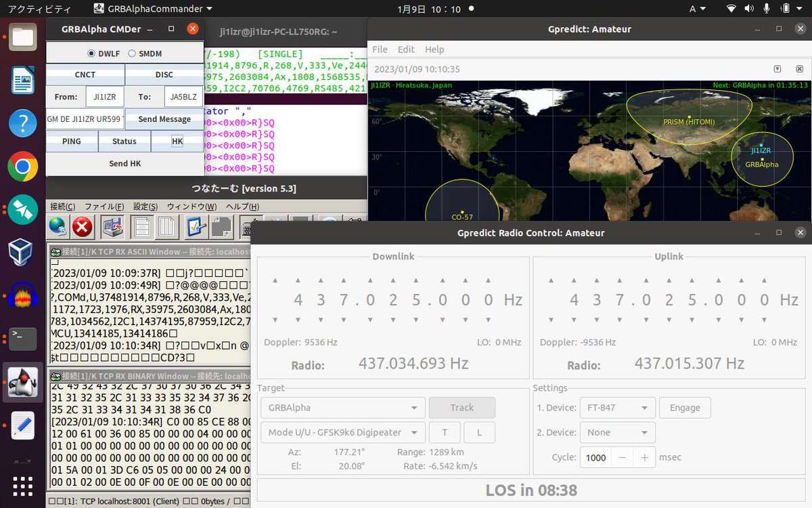This screenshot has width=812, height=508.
Task: Click the T tune button next to mode
Action: pyautogui.click(x=445, y=432)
